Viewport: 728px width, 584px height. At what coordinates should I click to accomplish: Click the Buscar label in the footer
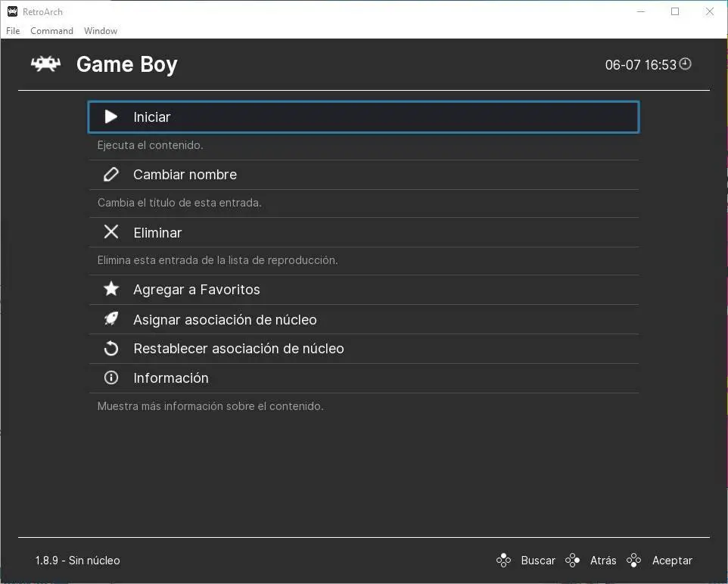click(x=537, y=561)
